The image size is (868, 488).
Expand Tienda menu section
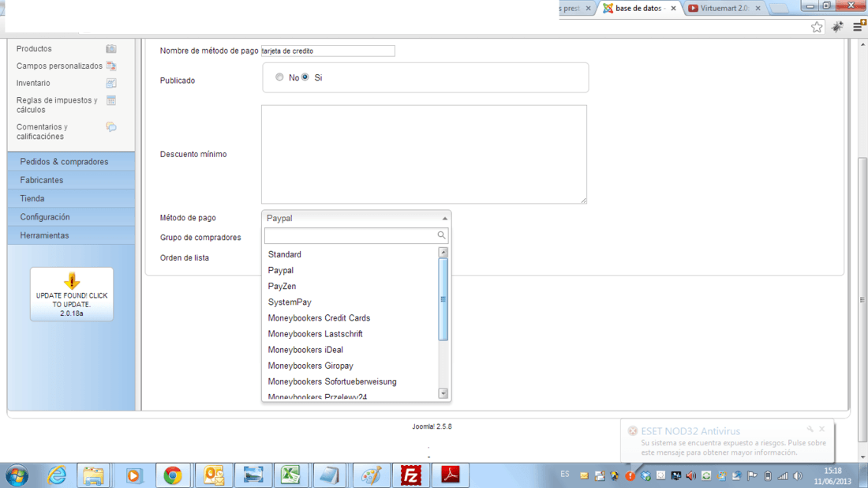pyautogui.click(x=71, y=198)
